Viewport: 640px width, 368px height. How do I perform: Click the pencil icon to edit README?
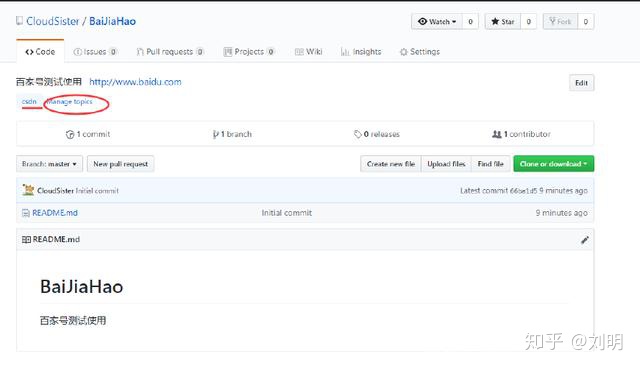tap(585, 240)
